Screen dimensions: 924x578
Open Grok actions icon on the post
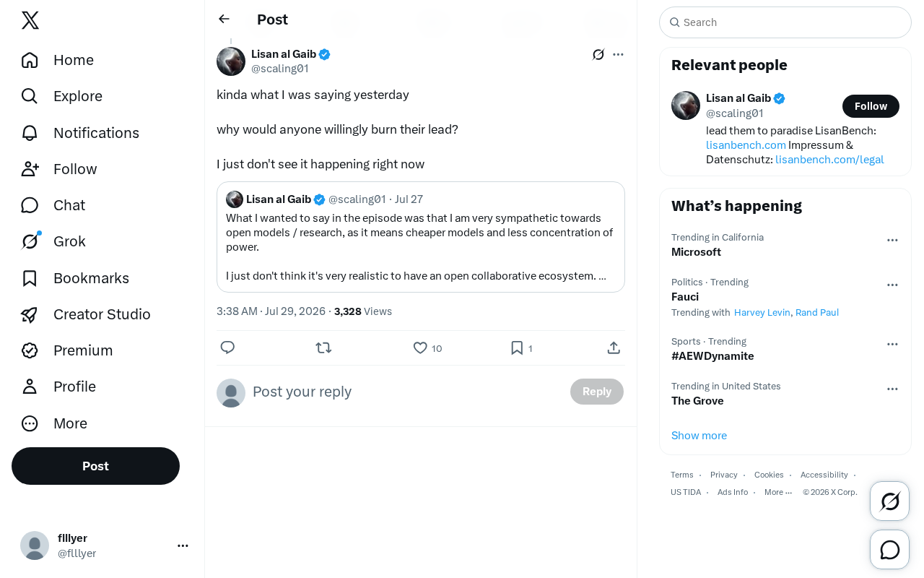(598, 54)
